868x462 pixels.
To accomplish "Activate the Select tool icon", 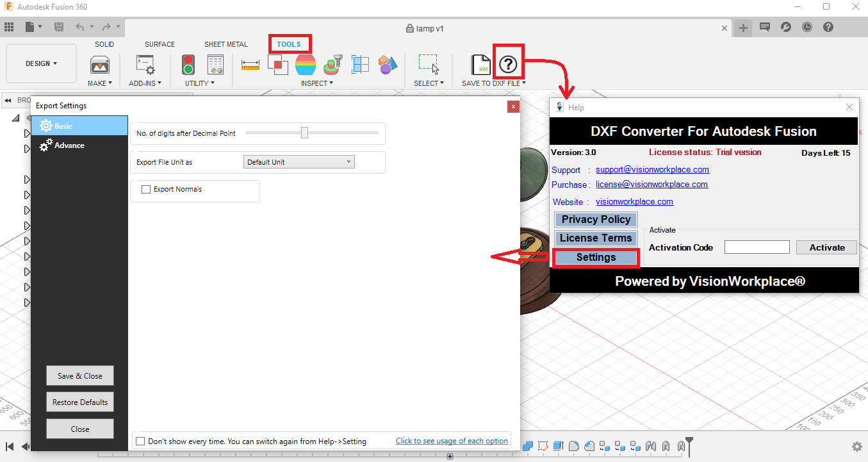I will click(429, 65).
